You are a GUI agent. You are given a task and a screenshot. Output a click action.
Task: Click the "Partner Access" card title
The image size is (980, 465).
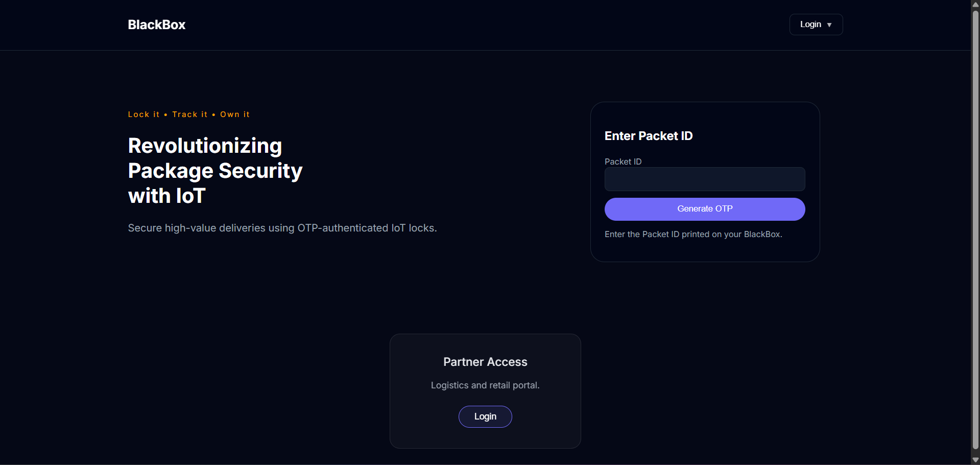point(485,362)
